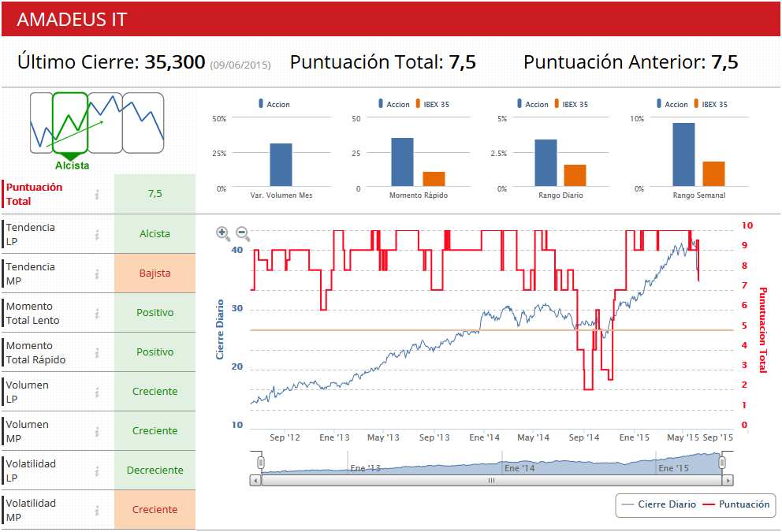This screenshot has height=532, width=782.
Task: Click left handle of chart range navigator
Action: (x=260, y=463)
